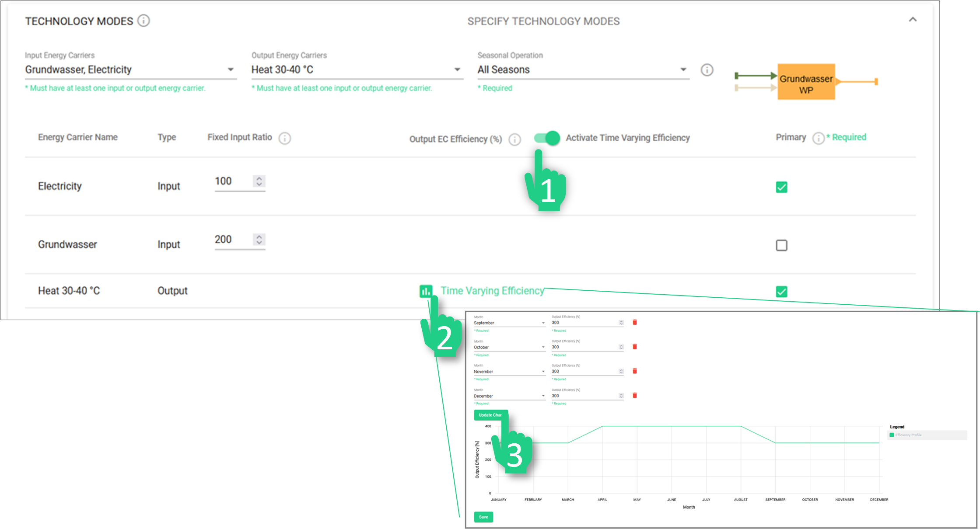980x529 pixels.
Task: Click the Fixed Input Ratio info icon
Action: (285, 138)
